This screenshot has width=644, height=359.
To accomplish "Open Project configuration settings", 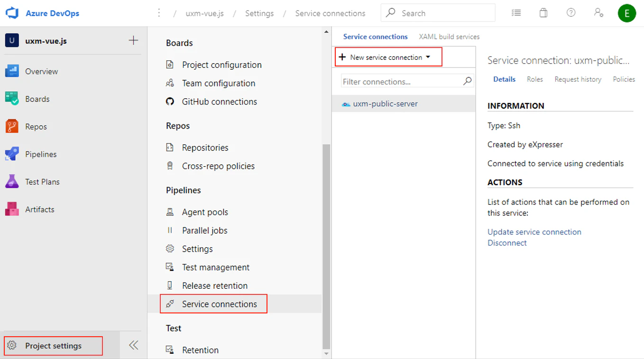I will 222,65.
